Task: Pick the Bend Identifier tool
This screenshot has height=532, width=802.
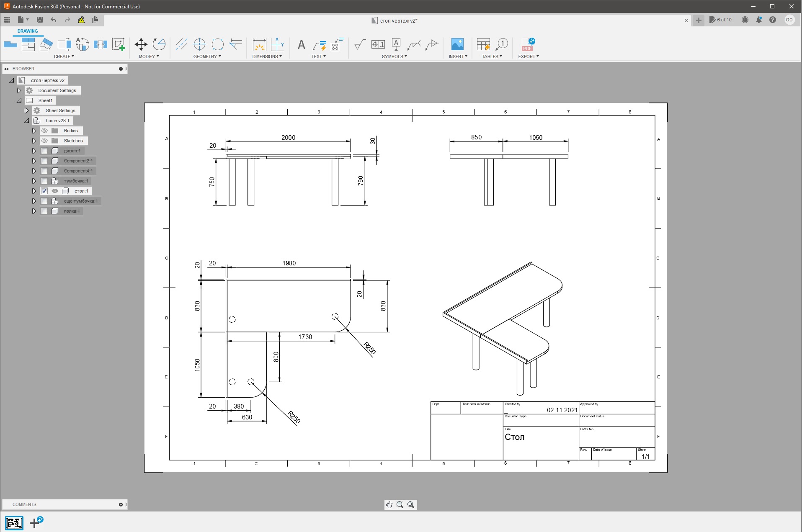Action: (x=338, y=44)
